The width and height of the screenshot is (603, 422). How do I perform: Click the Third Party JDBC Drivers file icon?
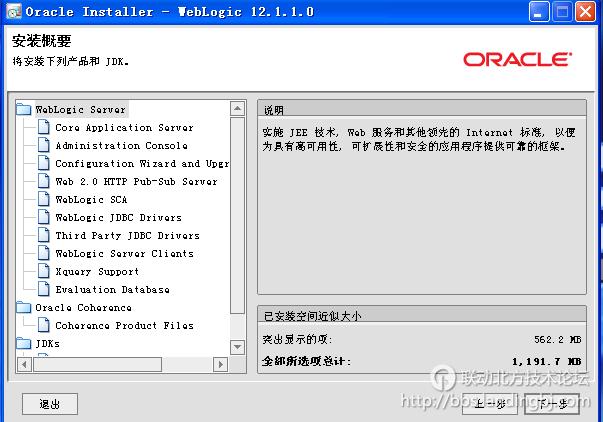(x=43, y=235)
